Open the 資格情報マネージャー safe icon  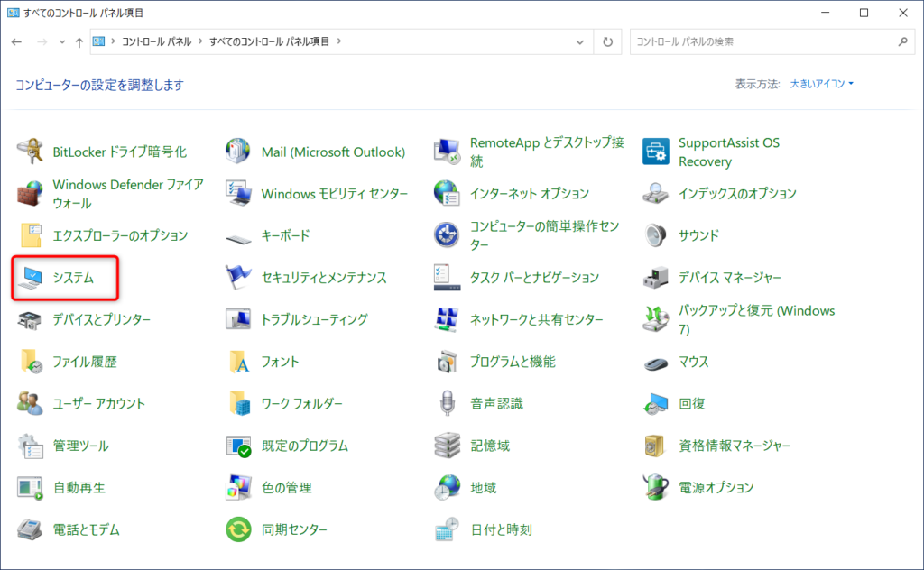pyautogui.click(x=655, y=446)
